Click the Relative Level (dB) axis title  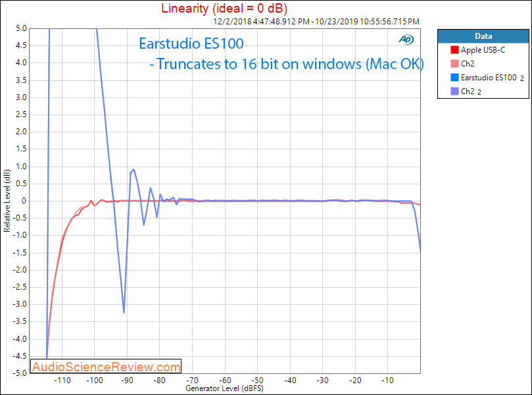pos(7,201)
